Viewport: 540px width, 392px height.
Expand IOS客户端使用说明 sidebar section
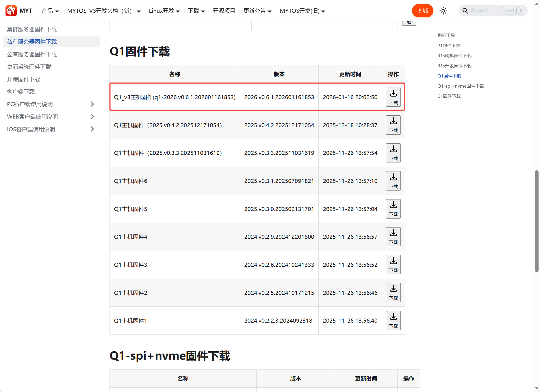92,129
